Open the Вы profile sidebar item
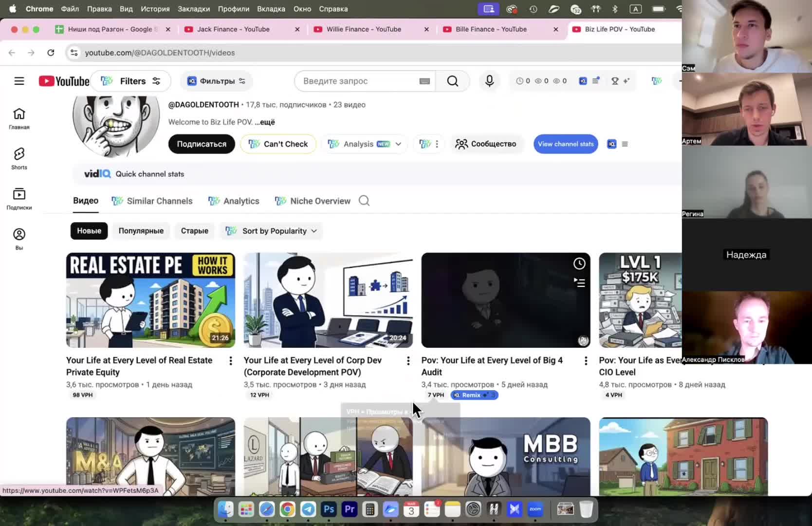 (x=19, y=239)
